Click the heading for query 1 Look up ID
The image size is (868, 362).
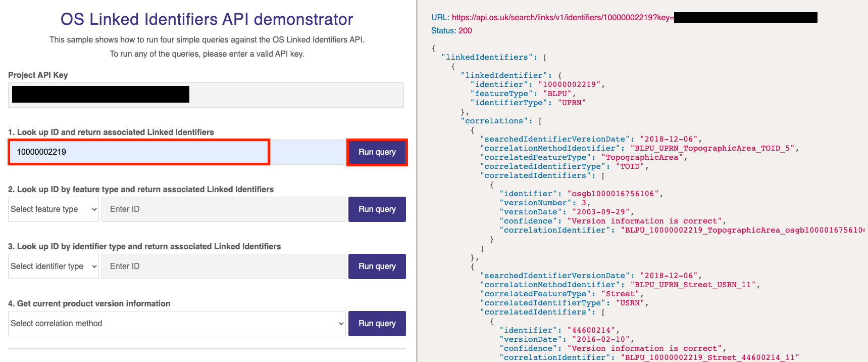point(111,132)
